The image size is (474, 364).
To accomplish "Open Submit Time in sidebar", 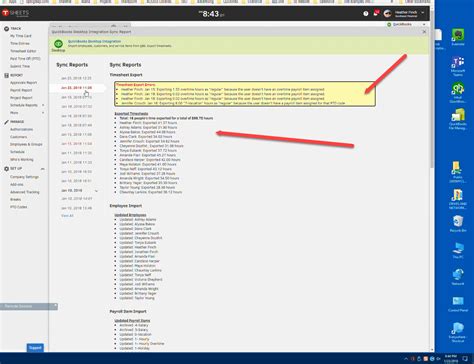I will pos(20,66).
